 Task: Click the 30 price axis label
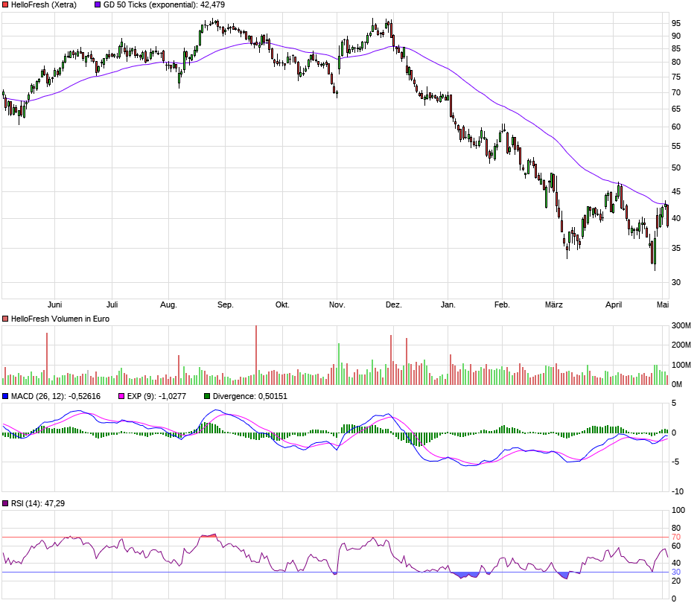676,282
